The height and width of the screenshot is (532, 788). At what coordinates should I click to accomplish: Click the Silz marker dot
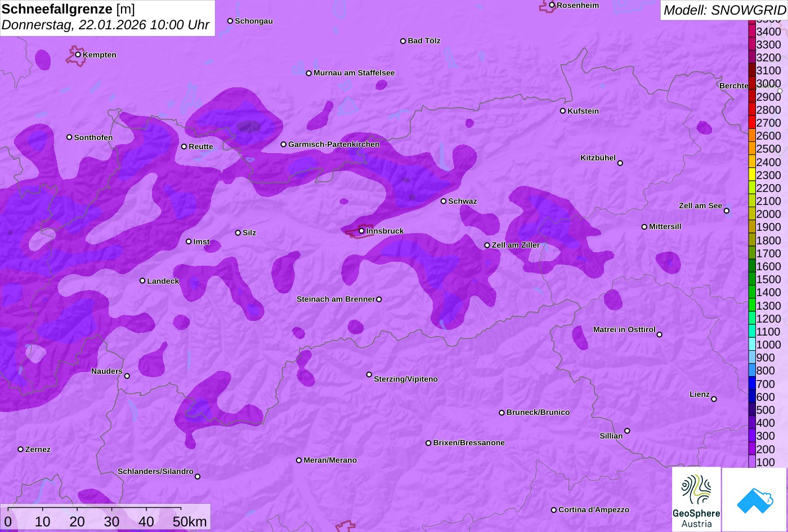238,233
